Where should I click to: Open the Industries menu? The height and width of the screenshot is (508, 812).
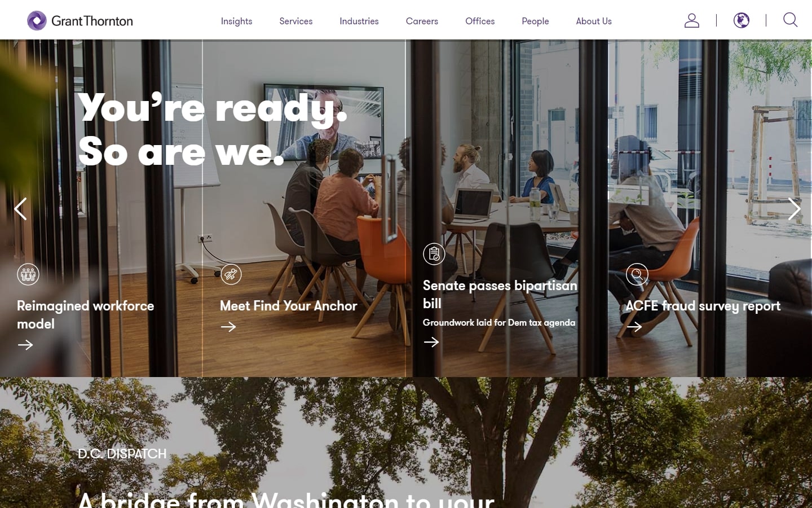click(x=359, y=21)
